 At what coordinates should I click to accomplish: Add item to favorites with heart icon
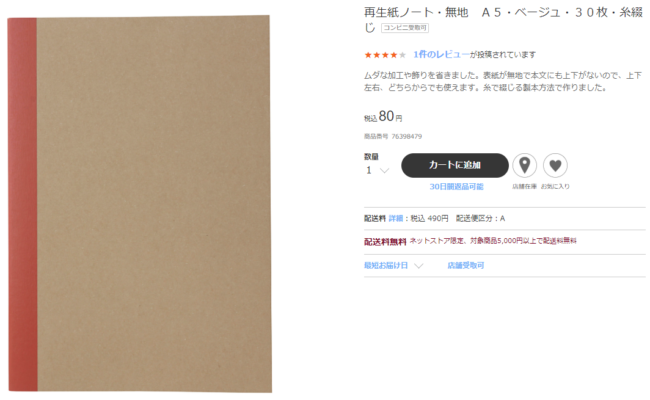[555, 165]
